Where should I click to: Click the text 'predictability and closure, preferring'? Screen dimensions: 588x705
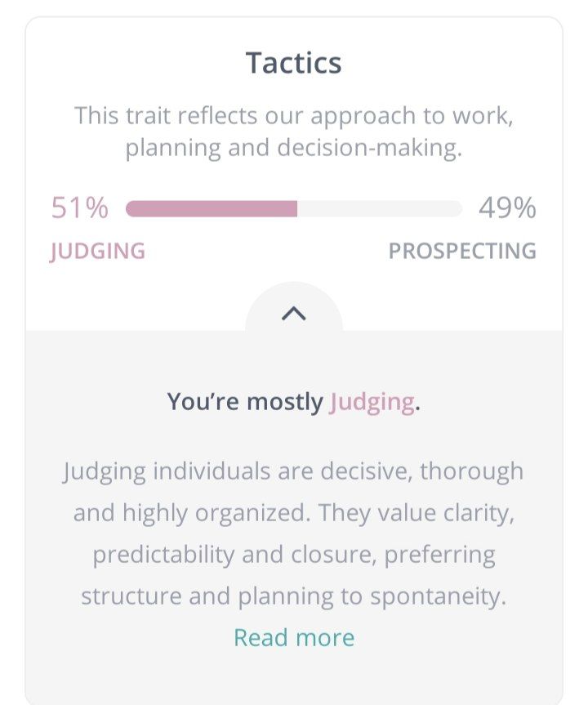click(x=294, y=555)
